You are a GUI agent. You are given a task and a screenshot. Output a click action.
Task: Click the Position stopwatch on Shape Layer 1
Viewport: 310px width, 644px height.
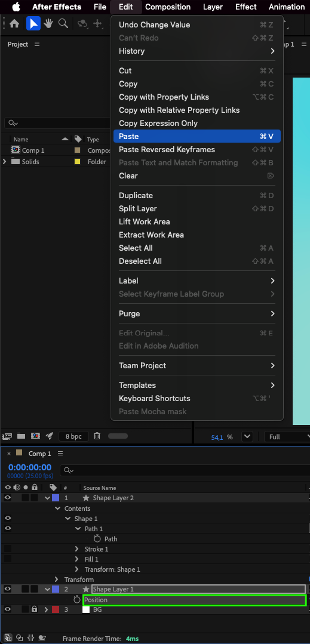click(77, 600)
